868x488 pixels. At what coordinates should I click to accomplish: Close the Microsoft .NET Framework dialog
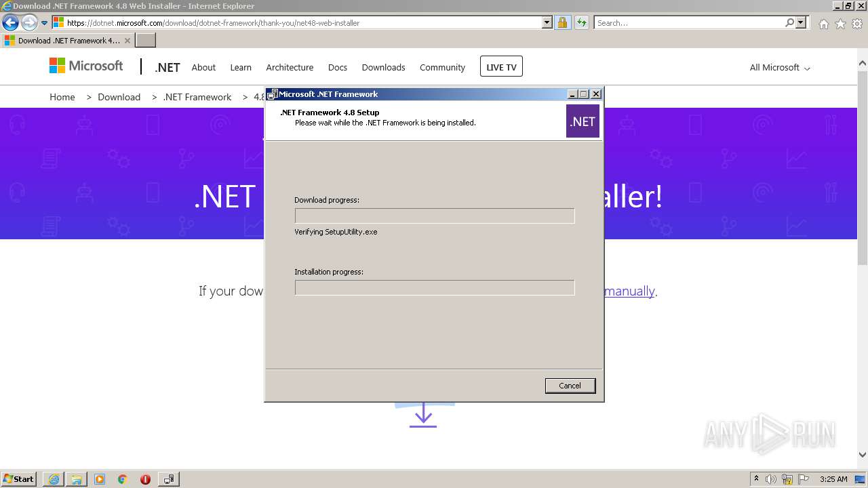click(596, 94)
